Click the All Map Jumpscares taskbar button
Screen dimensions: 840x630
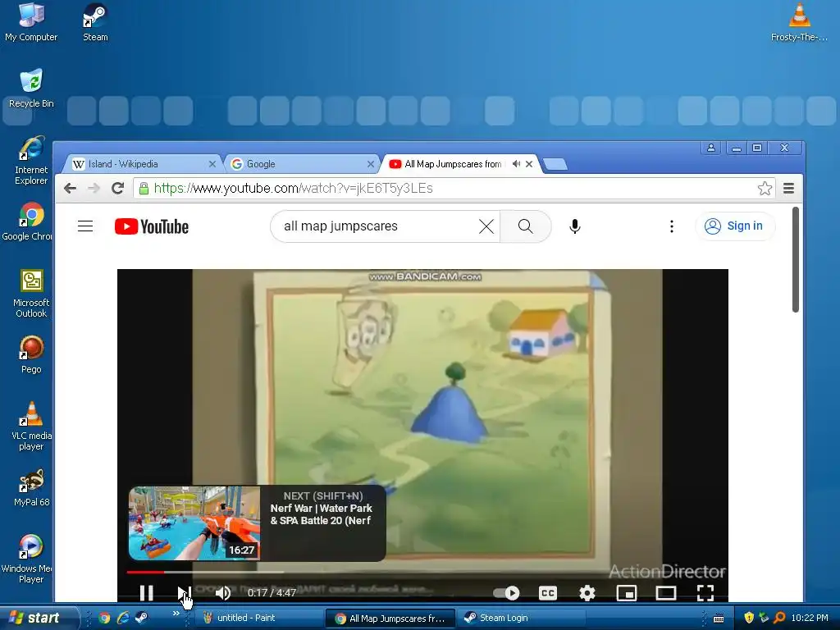click(390, 619)
